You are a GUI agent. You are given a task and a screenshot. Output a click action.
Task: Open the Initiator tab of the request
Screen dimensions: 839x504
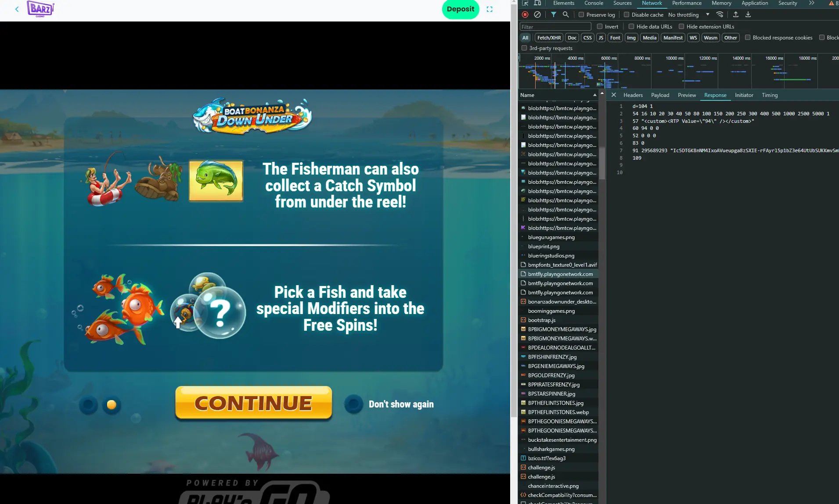point(744,95)
